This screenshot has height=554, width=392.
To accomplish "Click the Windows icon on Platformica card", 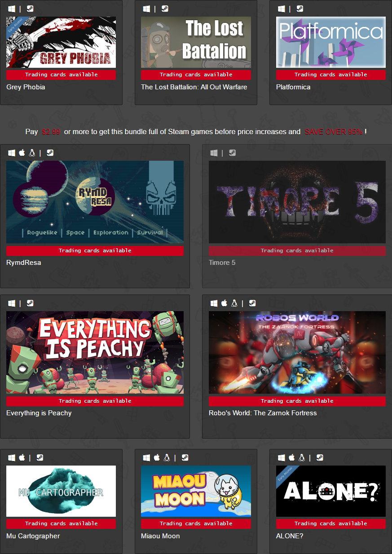I will click(x=282, y=9).
